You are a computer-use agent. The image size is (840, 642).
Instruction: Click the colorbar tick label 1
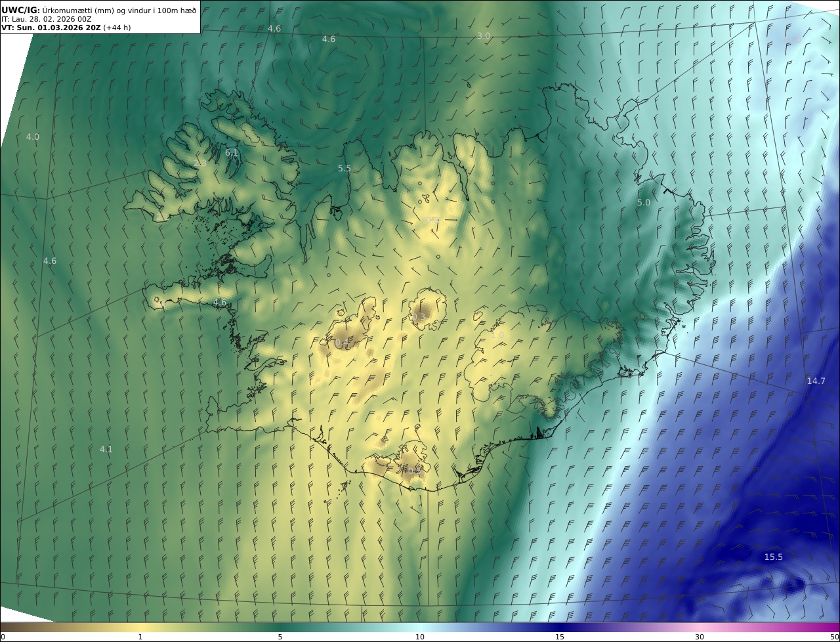pos(140,637)
